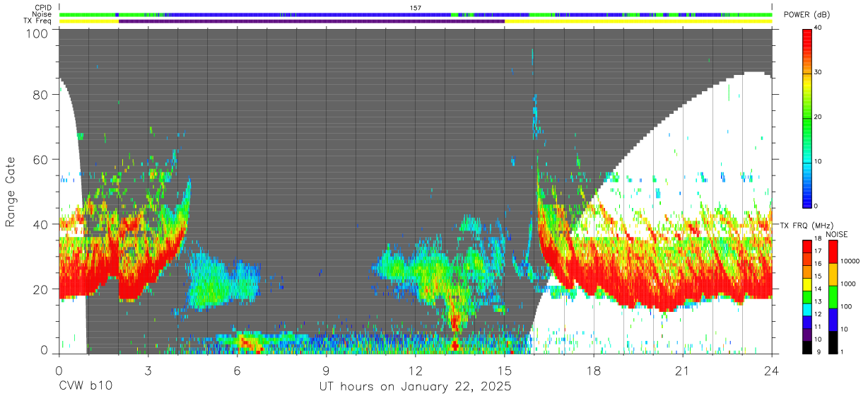
Task: Click the power scale value 10
Action: [x=819, y=162]
